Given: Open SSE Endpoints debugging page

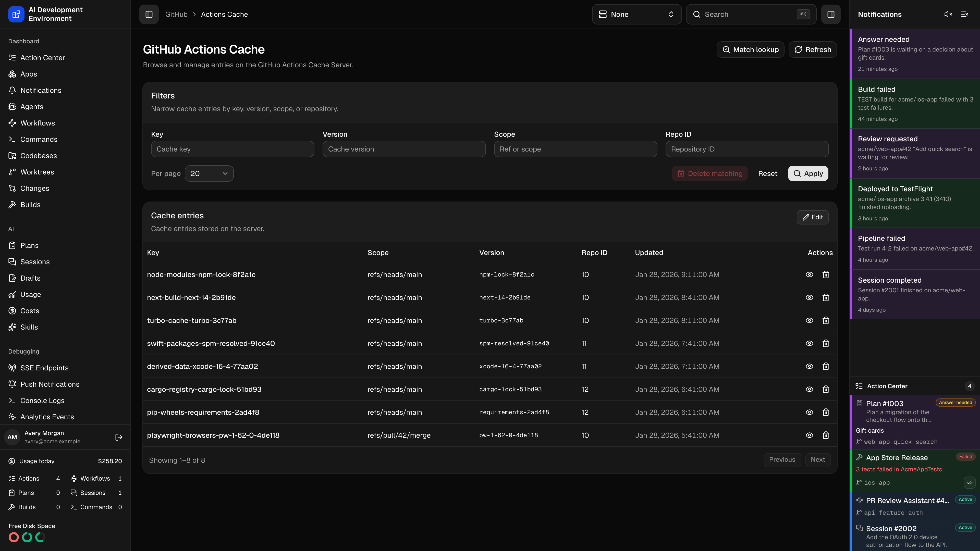Looking at the screenshot, I should [x=65, y=368].
